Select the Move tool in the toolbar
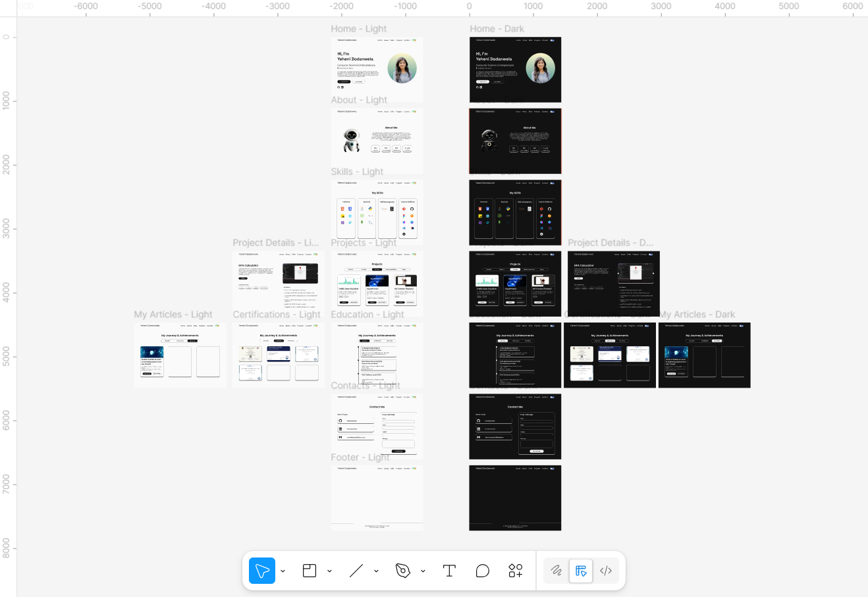The width and height of the screenshot is (868, 597). coord(261,571)
